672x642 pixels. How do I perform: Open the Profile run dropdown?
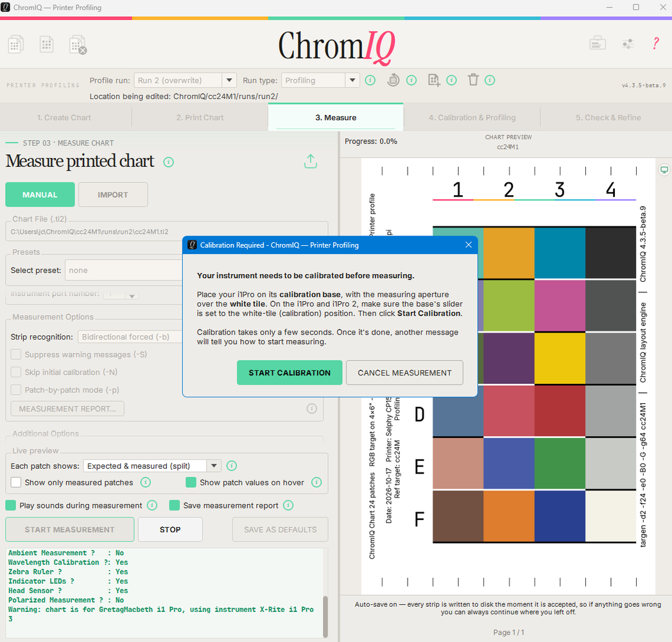click(x=185, y=80)
